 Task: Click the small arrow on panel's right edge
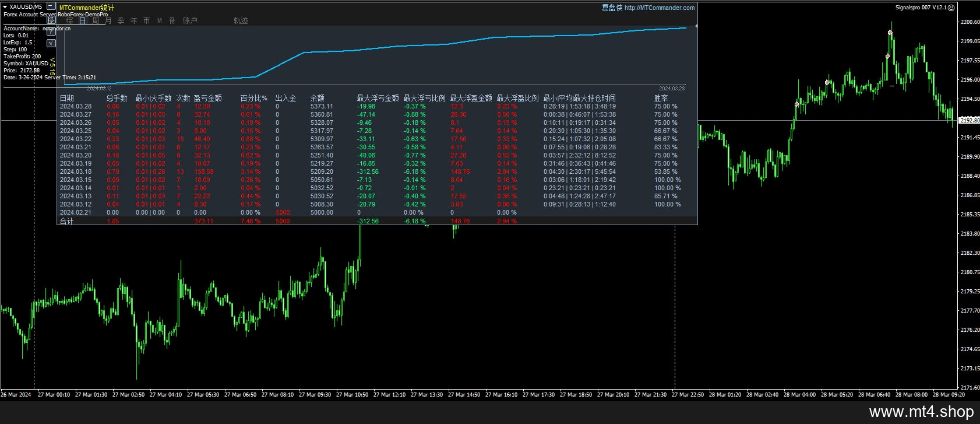696,26
